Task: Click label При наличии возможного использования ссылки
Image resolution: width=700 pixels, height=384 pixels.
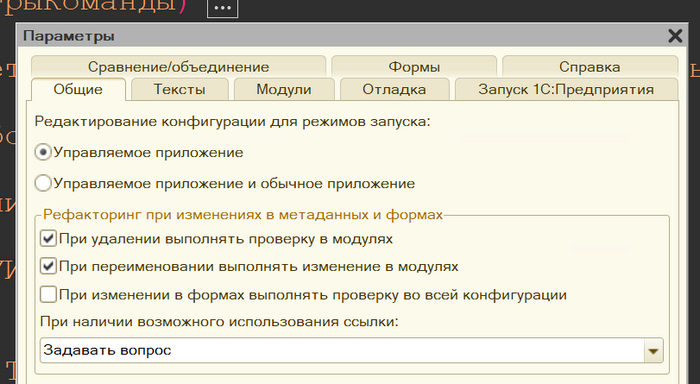Action: click(219, 322)
